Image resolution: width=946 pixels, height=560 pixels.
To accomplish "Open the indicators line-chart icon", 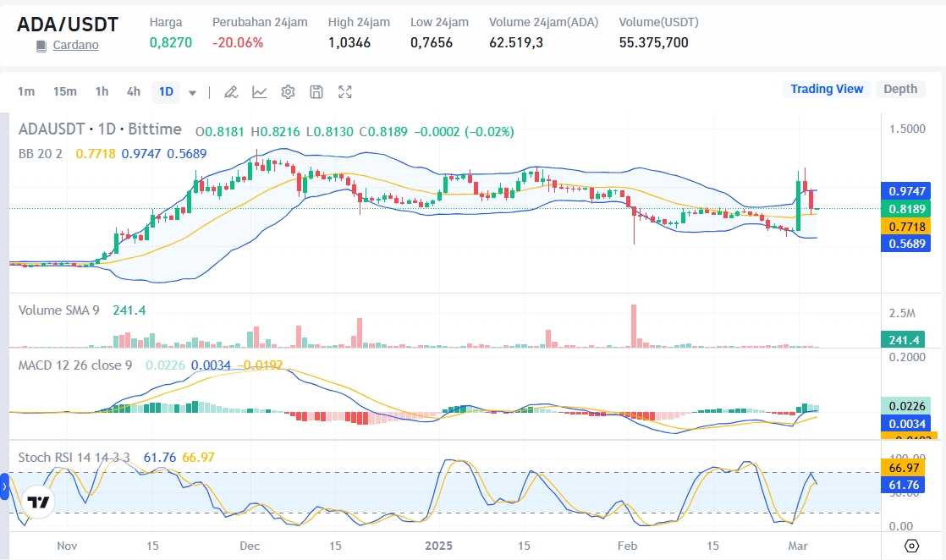I will tap(260, 91).
